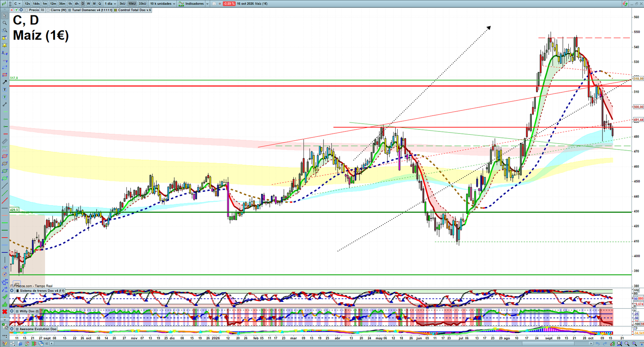Set history to 5kU

122,4
